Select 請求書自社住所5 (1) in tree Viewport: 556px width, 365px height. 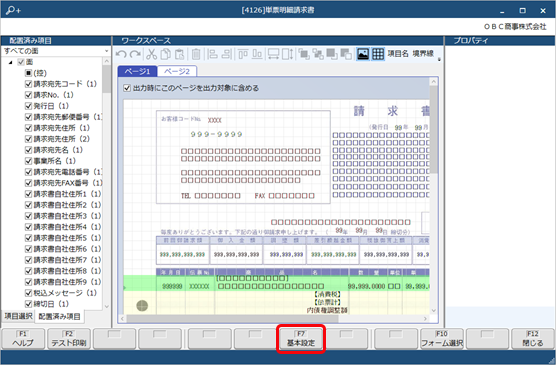(67, 238)
